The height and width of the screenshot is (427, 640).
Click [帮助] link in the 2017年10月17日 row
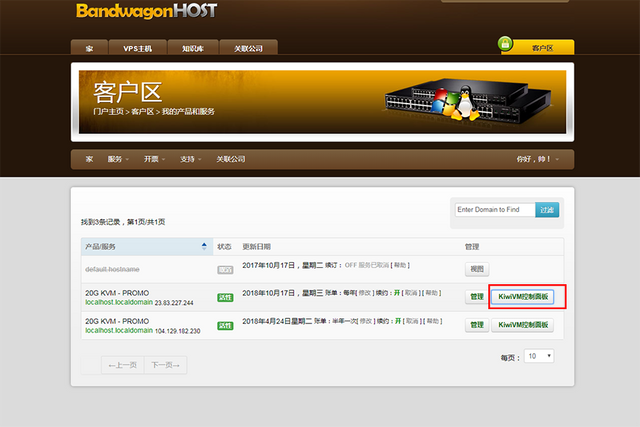(400, 265)
